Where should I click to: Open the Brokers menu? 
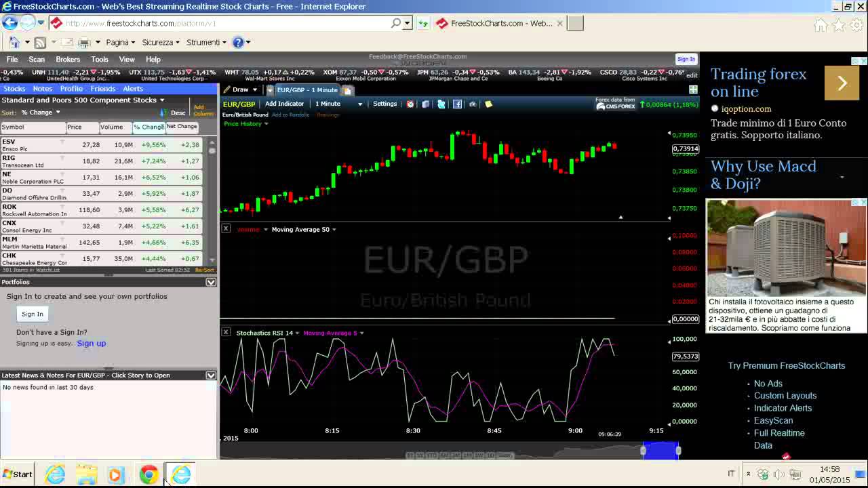pyautogui.click(x=68, y=60)
